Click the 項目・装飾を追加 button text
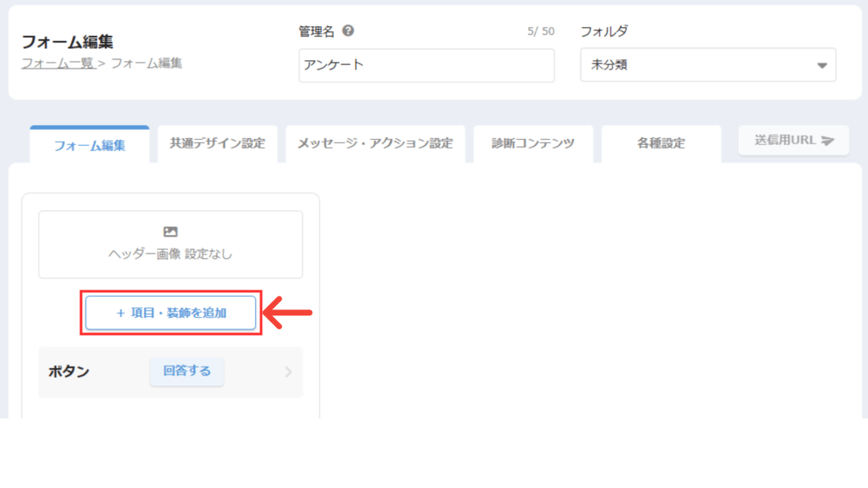Viewport: 868px width, 488px height. (179, 313)
